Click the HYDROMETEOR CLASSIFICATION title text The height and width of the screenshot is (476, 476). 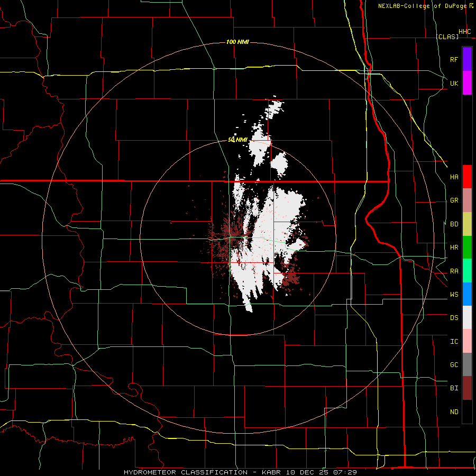pos(186,472)
